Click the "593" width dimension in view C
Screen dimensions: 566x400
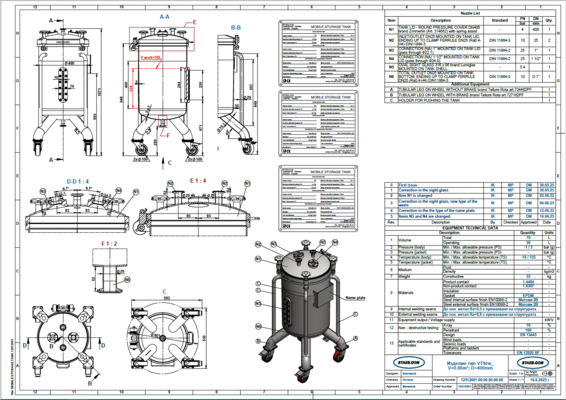pyautogui.click(x=167, y=298)
